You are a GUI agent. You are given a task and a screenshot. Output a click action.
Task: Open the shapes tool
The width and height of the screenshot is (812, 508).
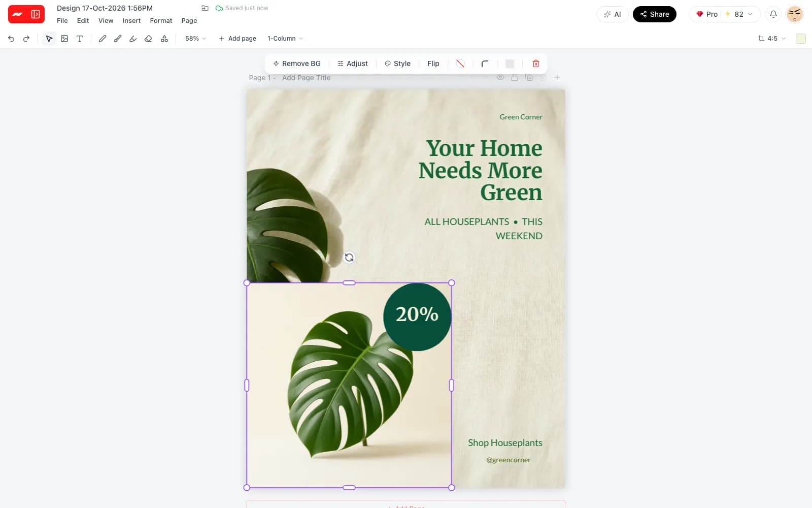click(164, 39)
